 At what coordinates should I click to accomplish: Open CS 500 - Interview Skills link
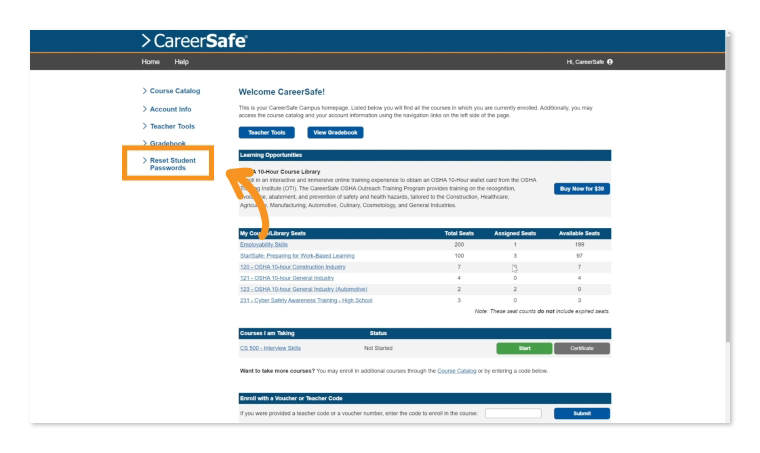(x=270, y=348)
